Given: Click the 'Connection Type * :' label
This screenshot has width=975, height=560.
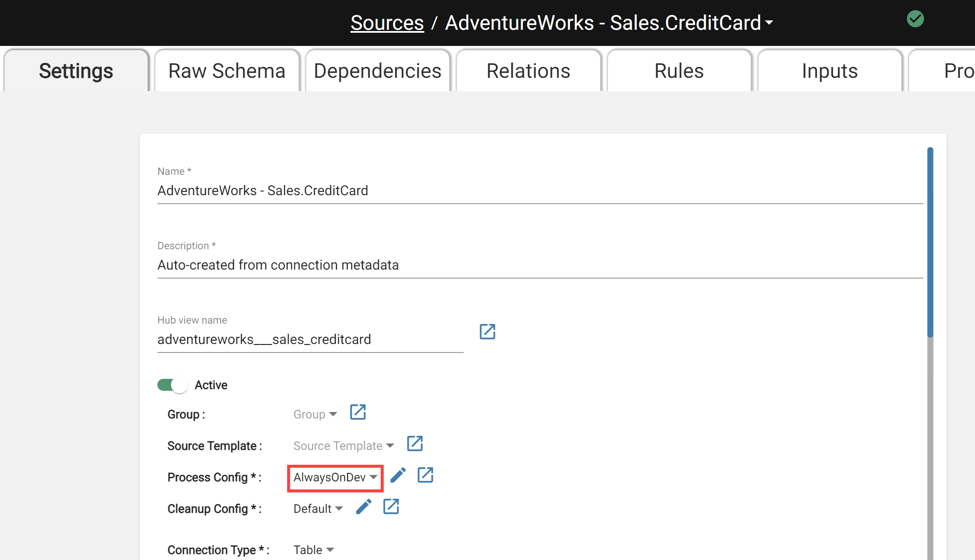Looking at the screenshot, I should (218, 550).
